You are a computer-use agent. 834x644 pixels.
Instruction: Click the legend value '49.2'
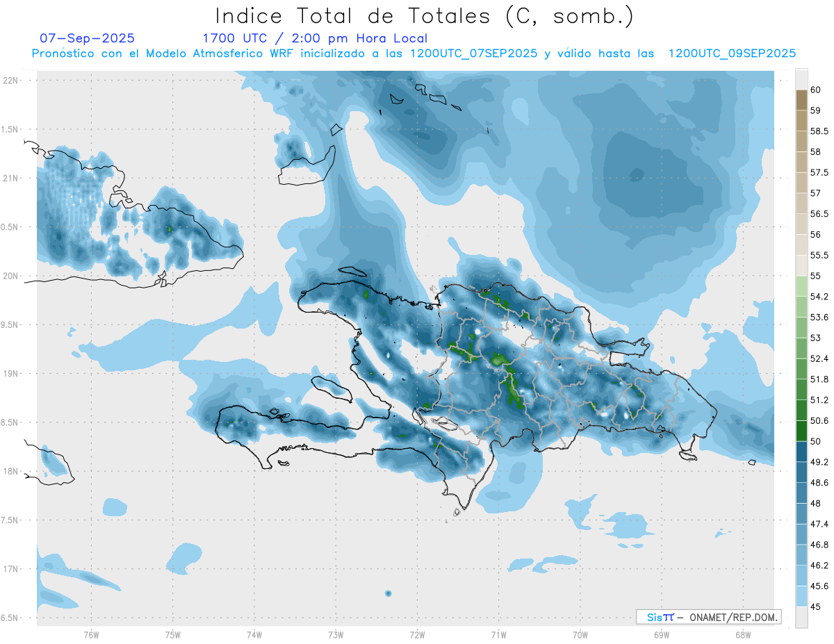(x=819, y=462)
